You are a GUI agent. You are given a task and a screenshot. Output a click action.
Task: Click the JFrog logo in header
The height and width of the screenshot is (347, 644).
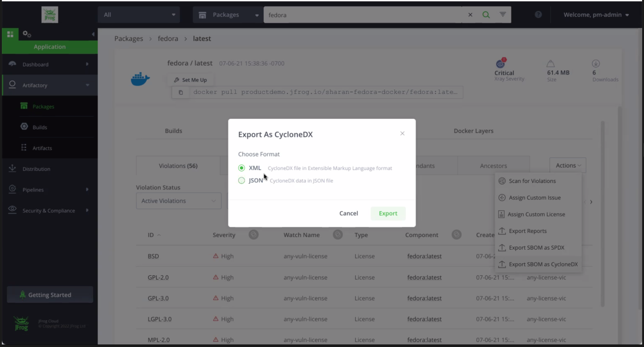tap(50, 15)
